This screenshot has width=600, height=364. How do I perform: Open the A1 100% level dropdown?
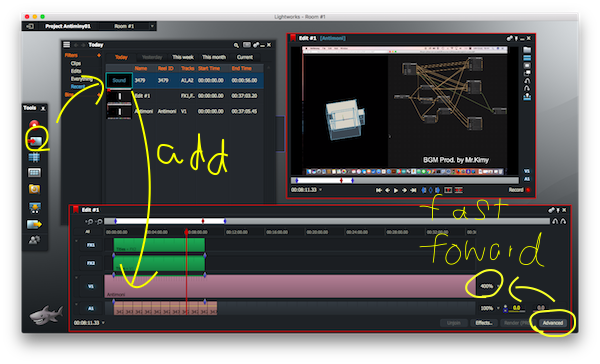point(498,308)
